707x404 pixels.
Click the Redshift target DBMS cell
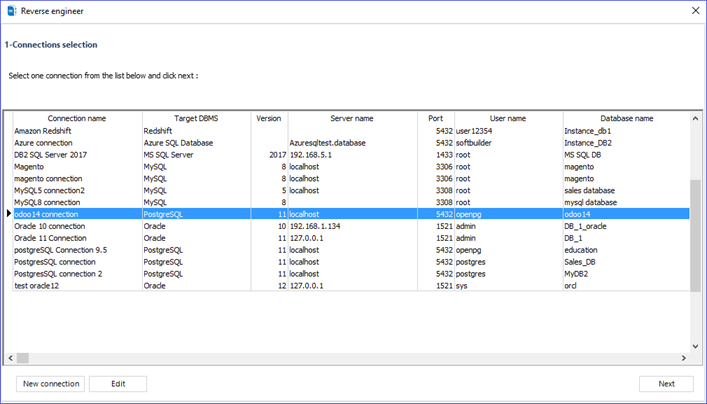196,131
